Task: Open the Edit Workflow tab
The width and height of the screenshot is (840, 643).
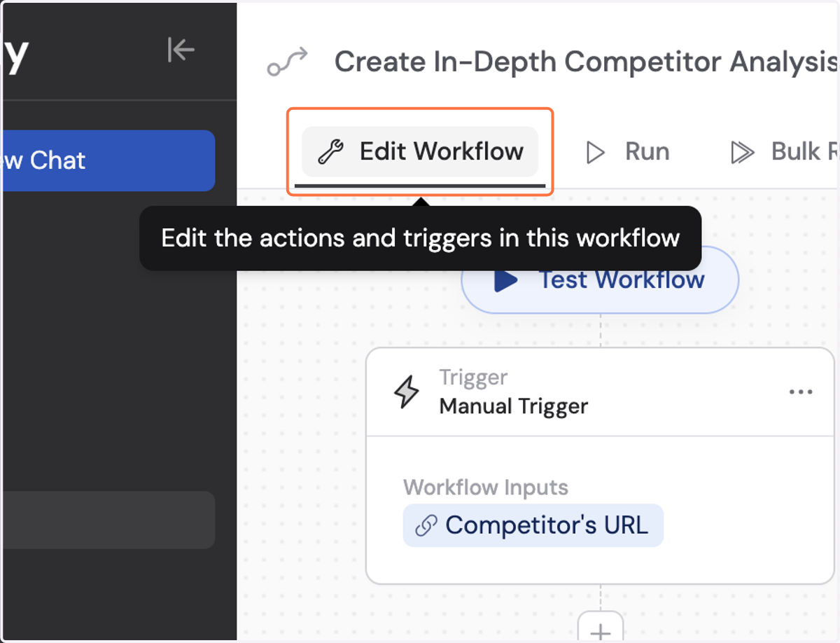Action: (420, 151)
